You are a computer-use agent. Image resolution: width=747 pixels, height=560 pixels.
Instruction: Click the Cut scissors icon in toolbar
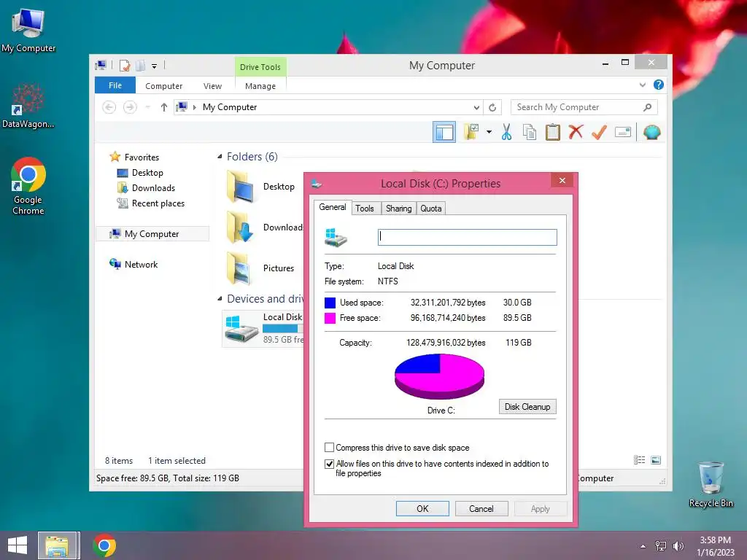506,133
